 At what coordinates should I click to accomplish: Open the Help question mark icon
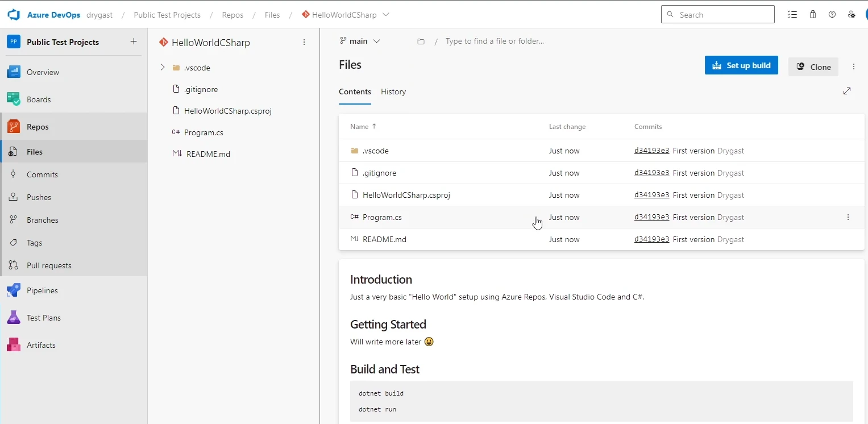click(832, 15)
